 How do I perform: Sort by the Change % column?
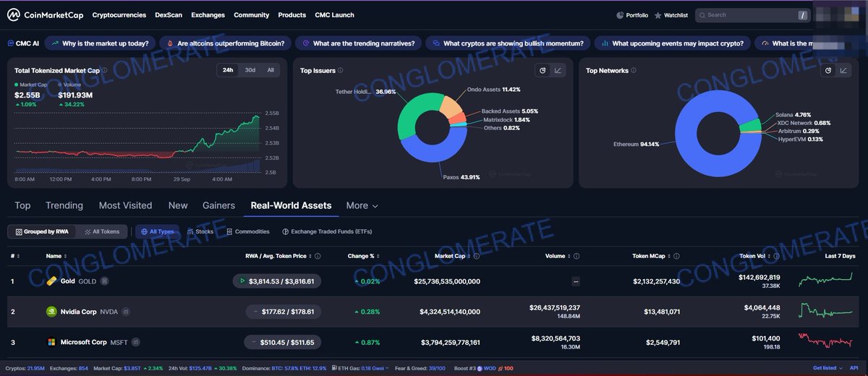click(363, 256)
